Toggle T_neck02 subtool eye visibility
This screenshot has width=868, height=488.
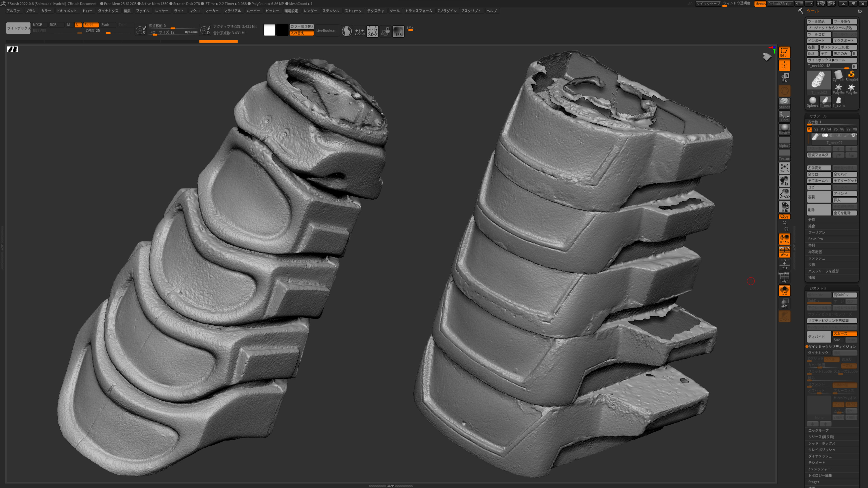pos(853,135)
